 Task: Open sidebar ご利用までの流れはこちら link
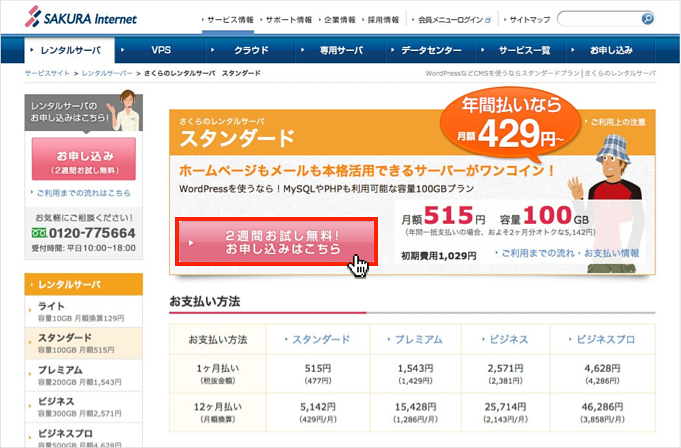point(81,193)
